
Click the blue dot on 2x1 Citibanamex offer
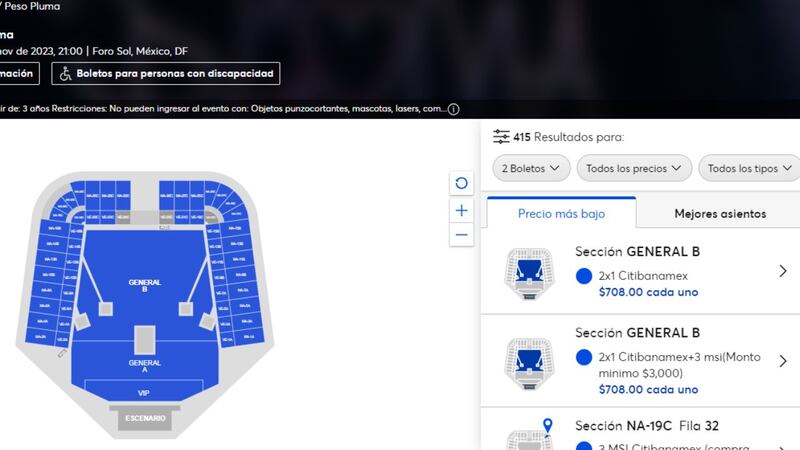point(584,276)
